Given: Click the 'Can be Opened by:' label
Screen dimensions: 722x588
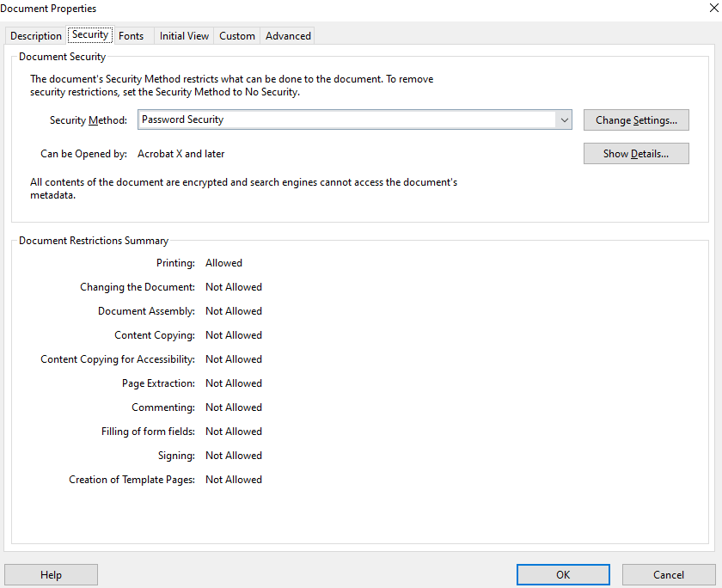Looking at the screenshot, I should [x=84, y=154].
